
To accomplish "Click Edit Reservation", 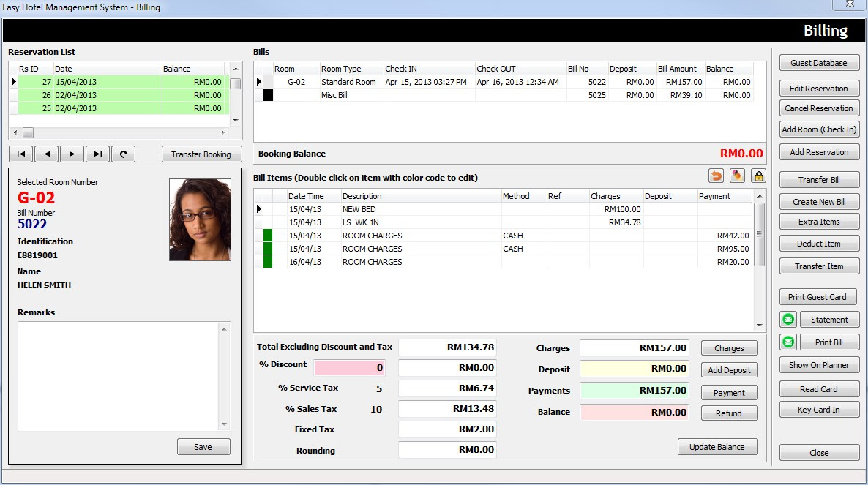I will [x=819, y=89].
